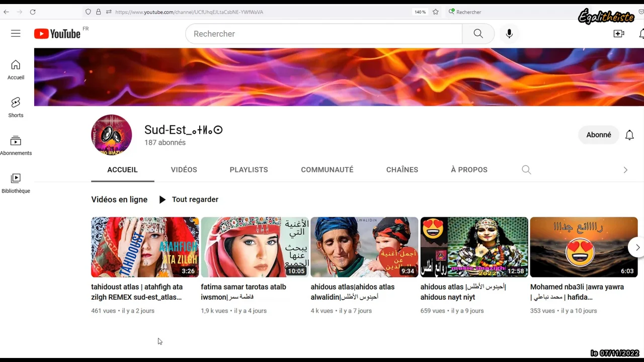This screenshot has height=362, width=644.
Task: Click the magnifier search button
Action: point(478,34)
